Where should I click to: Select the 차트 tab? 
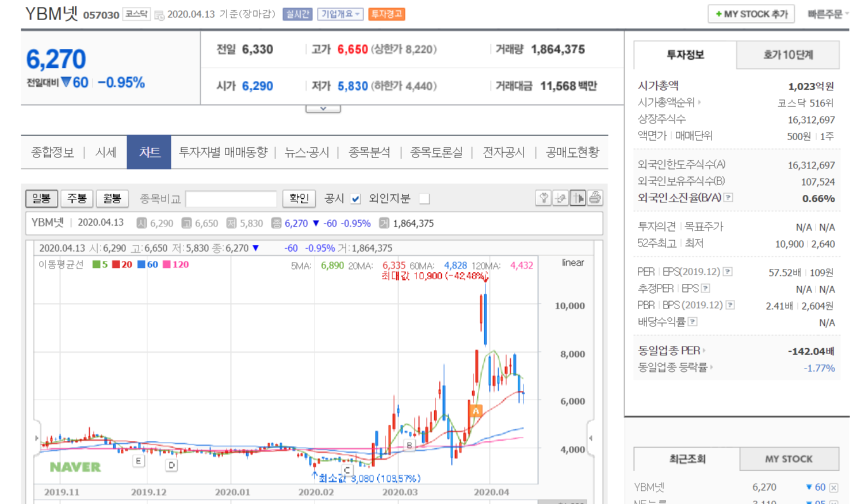tap(149, 152)
